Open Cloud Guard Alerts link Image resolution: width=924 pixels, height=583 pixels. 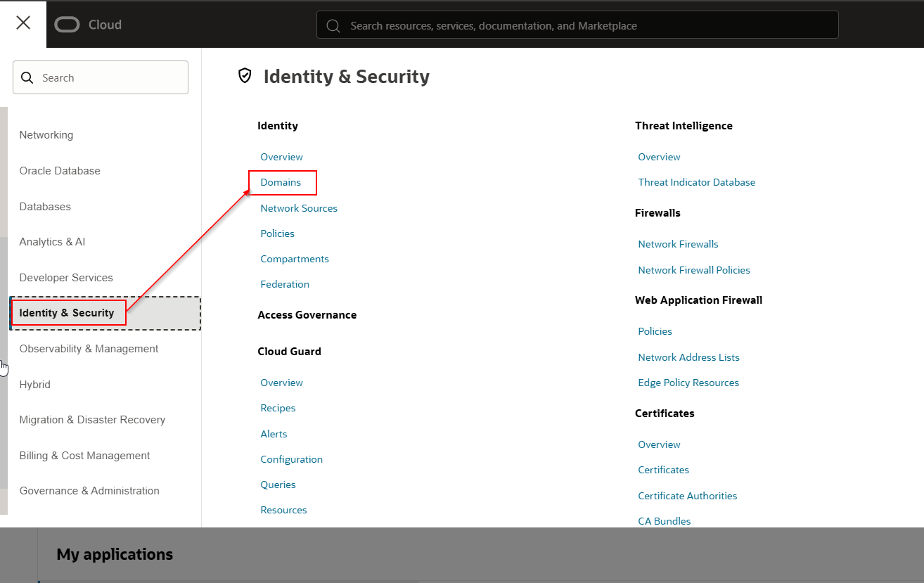[x=274, y=434]
